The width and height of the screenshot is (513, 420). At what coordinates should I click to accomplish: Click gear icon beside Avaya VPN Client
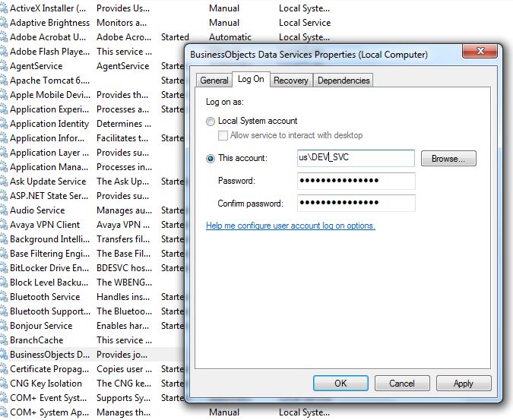(4, 225)
